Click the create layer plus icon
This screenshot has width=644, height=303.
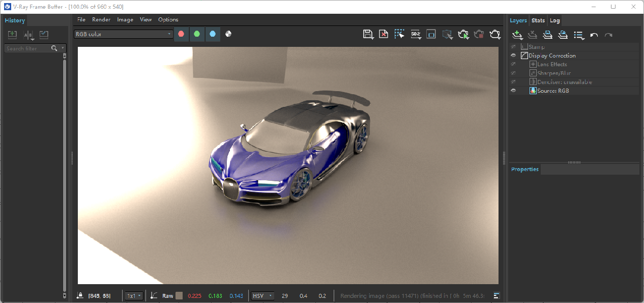coord(517,35)
